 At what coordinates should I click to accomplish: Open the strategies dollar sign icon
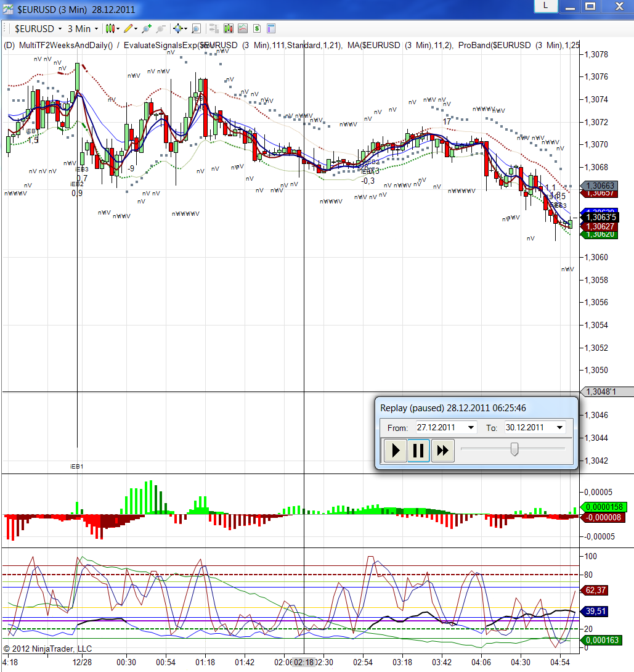point(257,29)
